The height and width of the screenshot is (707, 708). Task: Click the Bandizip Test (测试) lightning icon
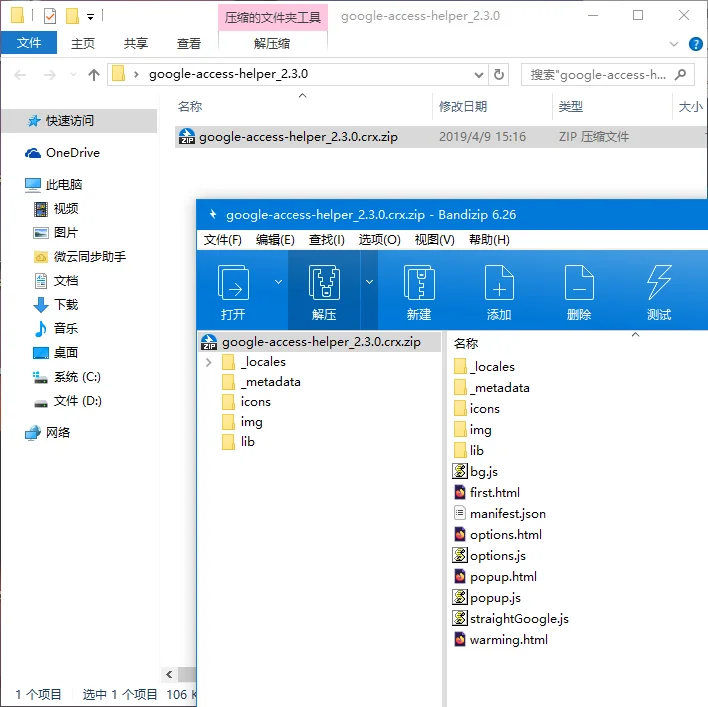[x=659, y=283]
